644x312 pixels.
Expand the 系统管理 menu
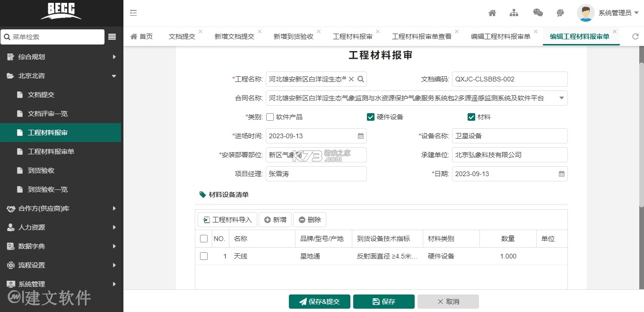[x=114, y=284]
